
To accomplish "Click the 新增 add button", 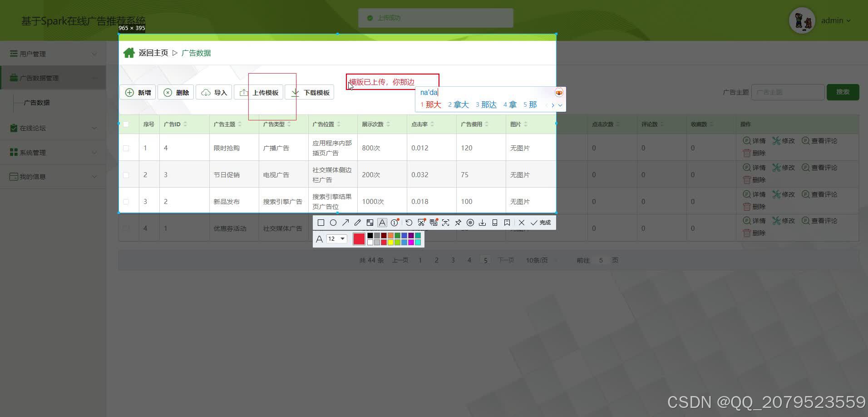I will pos(138,92).
